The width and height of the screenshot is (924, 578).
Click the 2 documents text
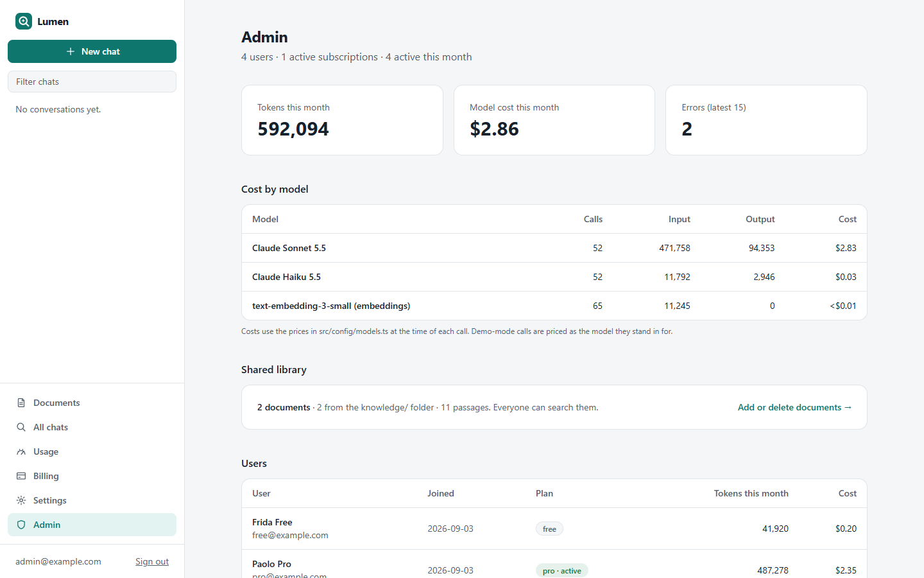pos(284,407)
